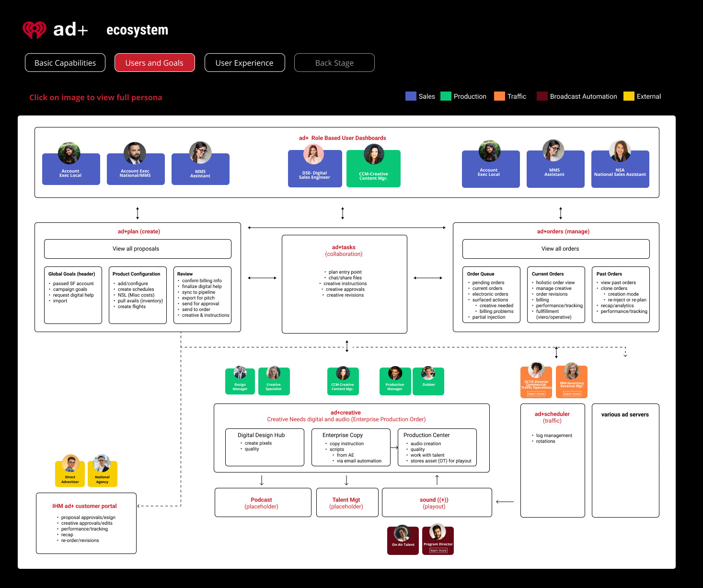
Task: Open the Basic Capabilities tab
Action: point(65,63)
